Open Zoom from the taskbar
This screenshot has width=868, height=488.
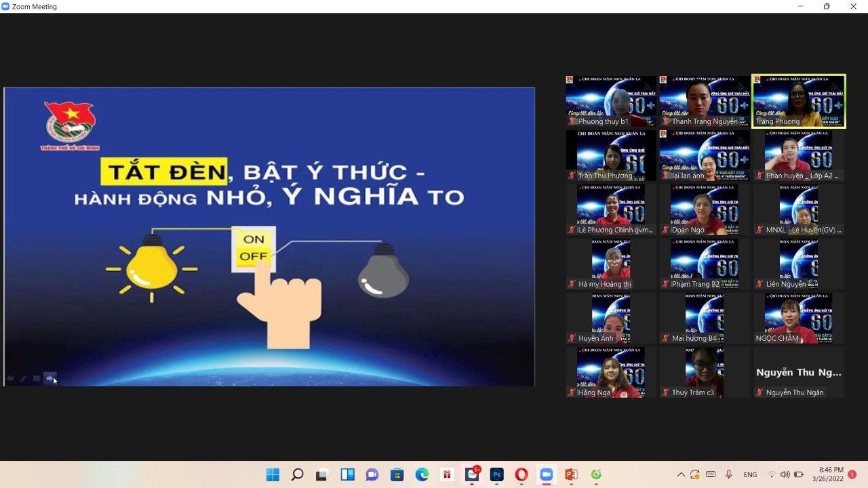[546, 474]
